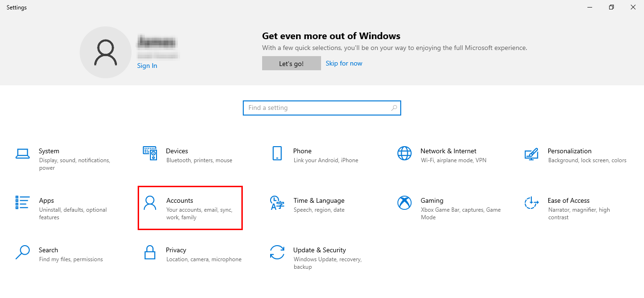Click the Personalization category title
The image size is (644, 298).
click(x=570, y=151)
